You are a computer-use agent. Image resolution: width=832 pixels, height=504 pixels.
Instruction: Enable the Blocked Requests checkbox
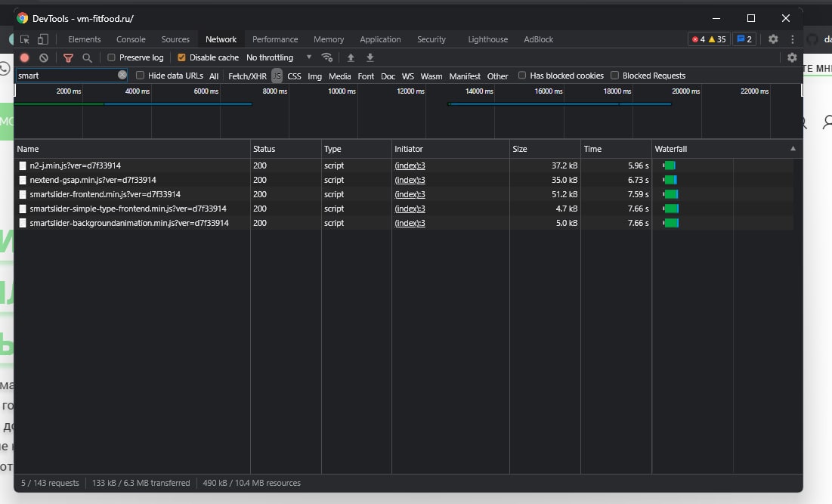pyautogui.click(x=614, y=76)
